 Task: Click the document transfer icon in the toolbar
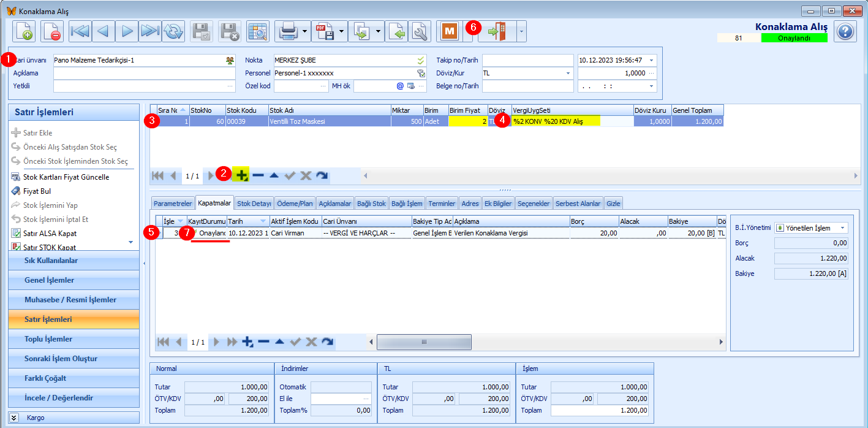click(x=361, y=31)
